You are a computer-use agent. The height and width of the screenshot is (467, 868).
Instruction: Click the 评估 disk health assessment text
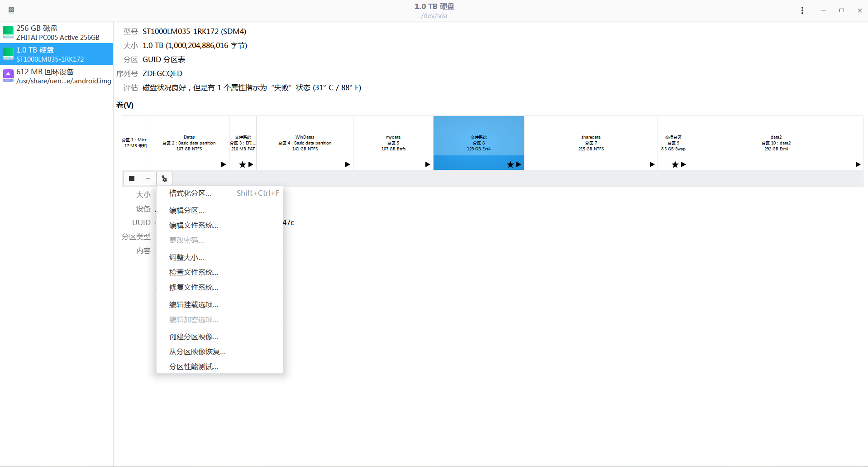252,88
